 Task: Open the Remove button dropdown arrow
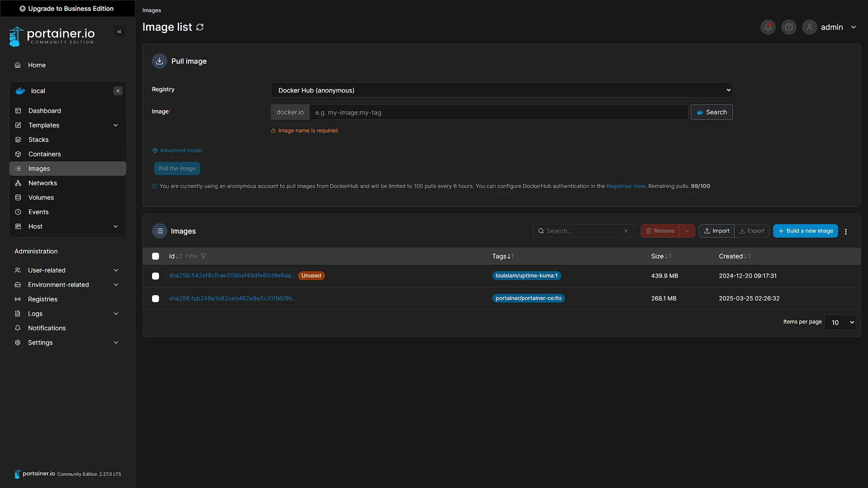pos(687,231)
